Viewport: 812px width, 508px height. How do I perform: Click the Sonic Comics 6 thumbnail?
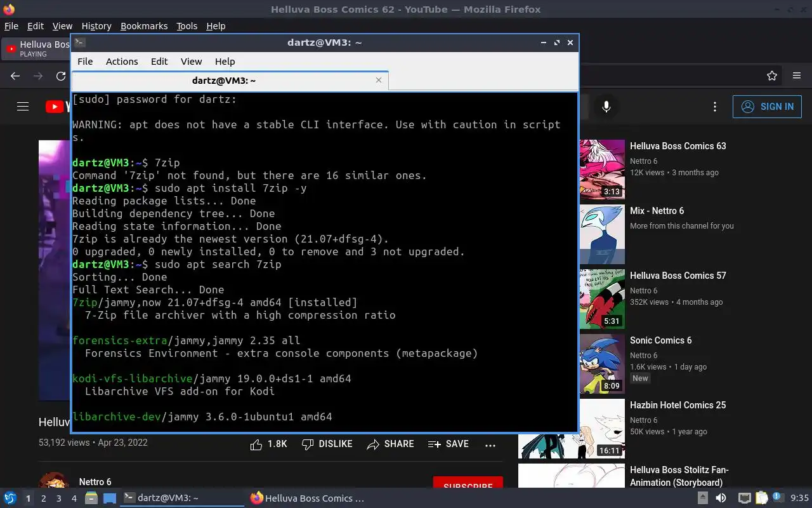pyautogui.click(x=602, y=364)
